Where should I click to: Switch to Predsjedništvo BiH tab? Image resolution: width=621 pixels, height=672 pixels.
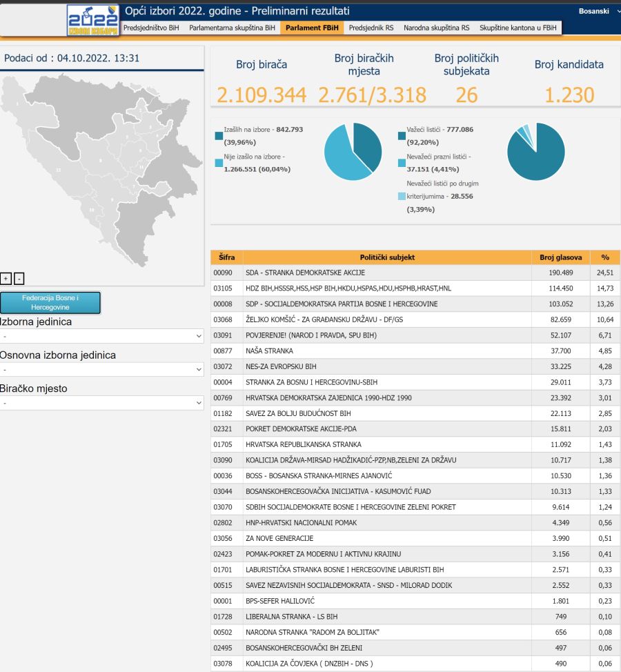150,28
